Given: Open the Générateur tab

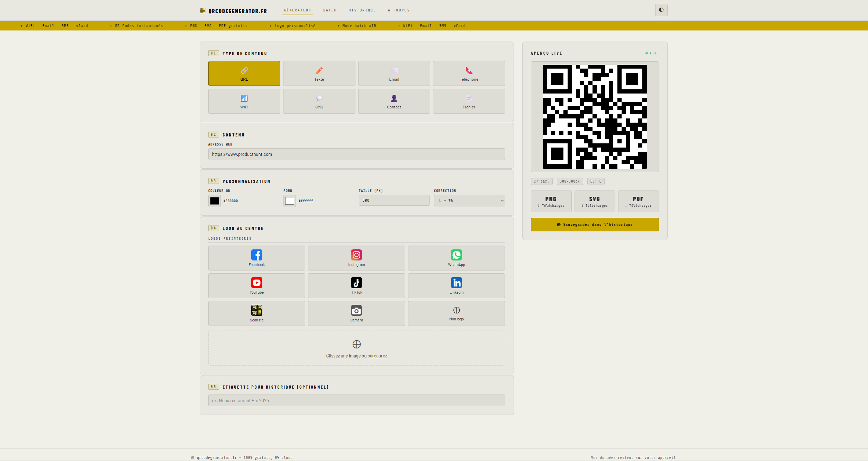Looking at the screenshot, I should pos(297,10).
